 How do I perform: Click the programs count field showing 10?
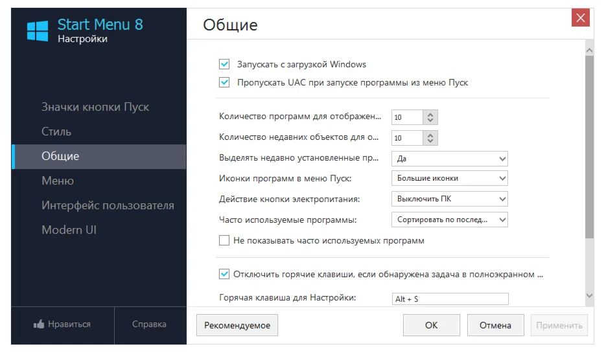tap(408, 117)
